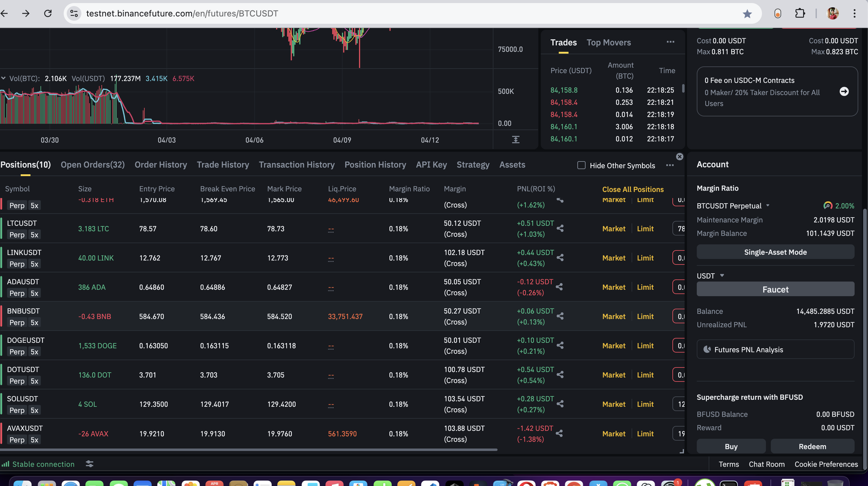Click chart auto-scale icon below price axis
Viewport: 868px width, 486px height.
coord(515,140)
